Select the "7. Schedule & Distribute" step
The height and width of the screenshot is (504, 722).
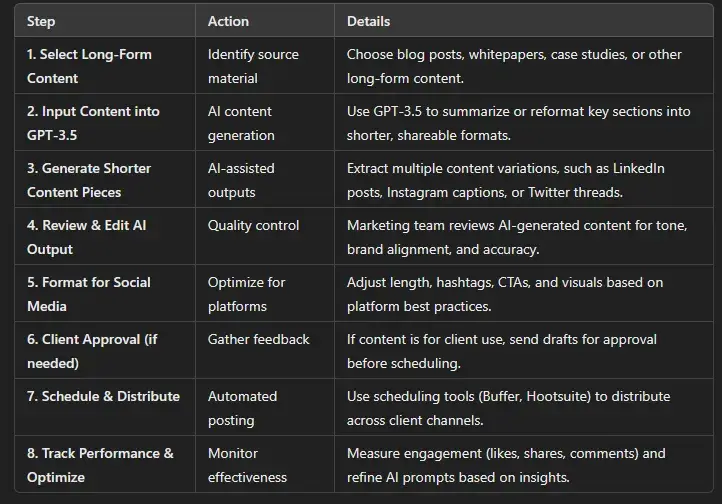103,397
